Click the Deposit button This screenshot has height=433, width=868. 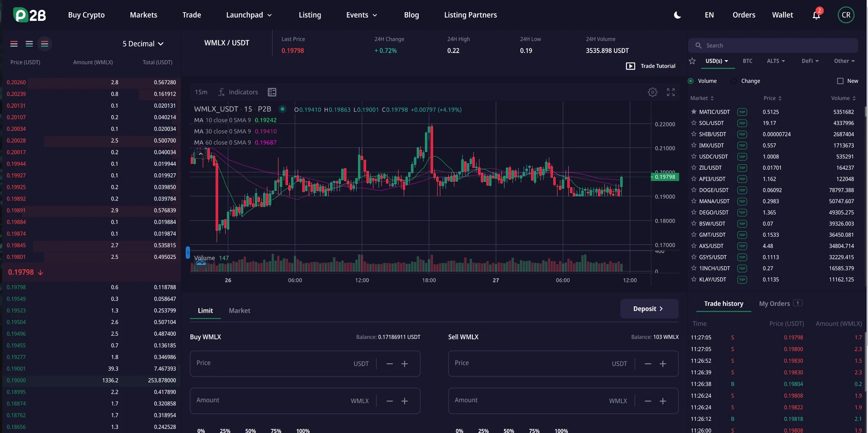(x=649, y=309)
